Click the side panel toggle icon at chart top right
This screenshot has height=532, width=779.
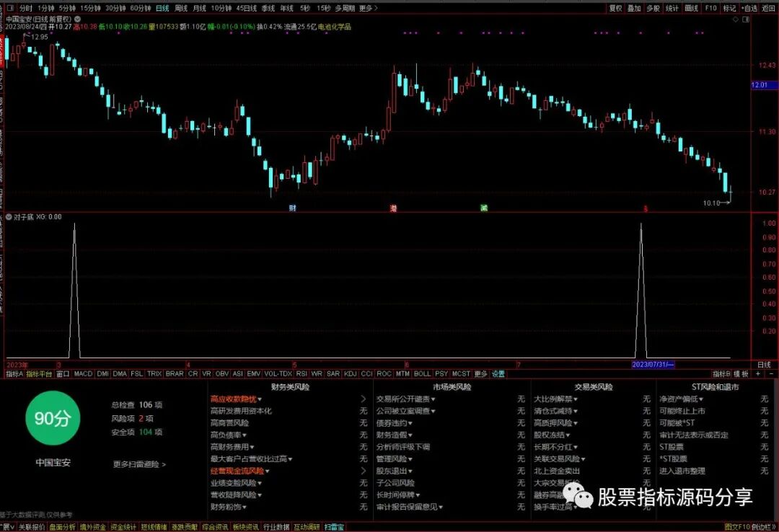point(746,19)
